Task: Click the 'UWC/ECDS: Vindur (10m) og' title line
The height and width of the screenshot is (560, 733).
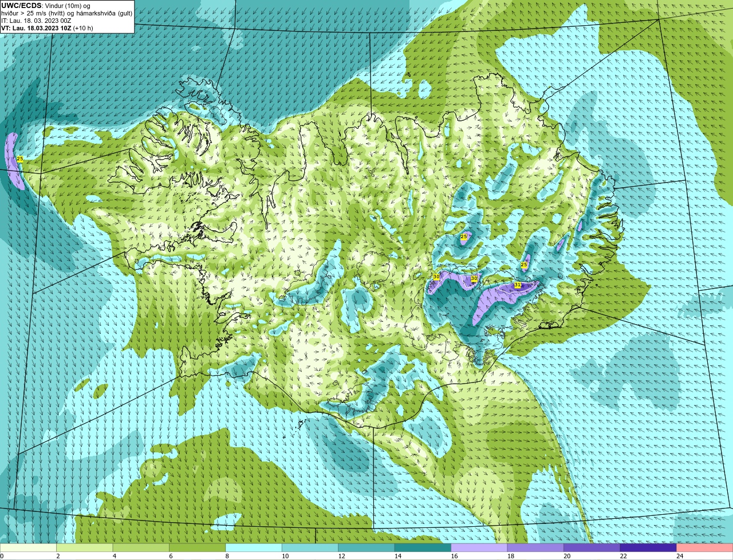Action: click(46, 6)
